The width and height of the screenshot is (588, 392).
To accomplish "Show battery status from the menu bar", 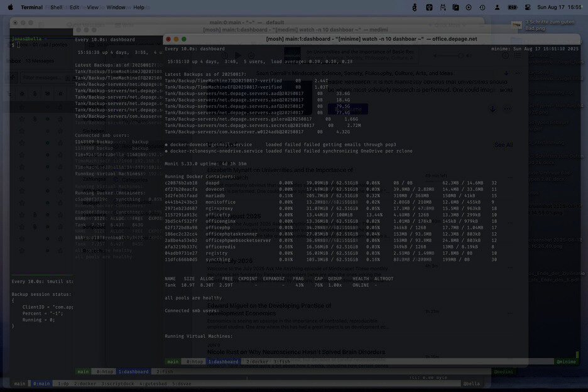I will click(x=512, y=7).
